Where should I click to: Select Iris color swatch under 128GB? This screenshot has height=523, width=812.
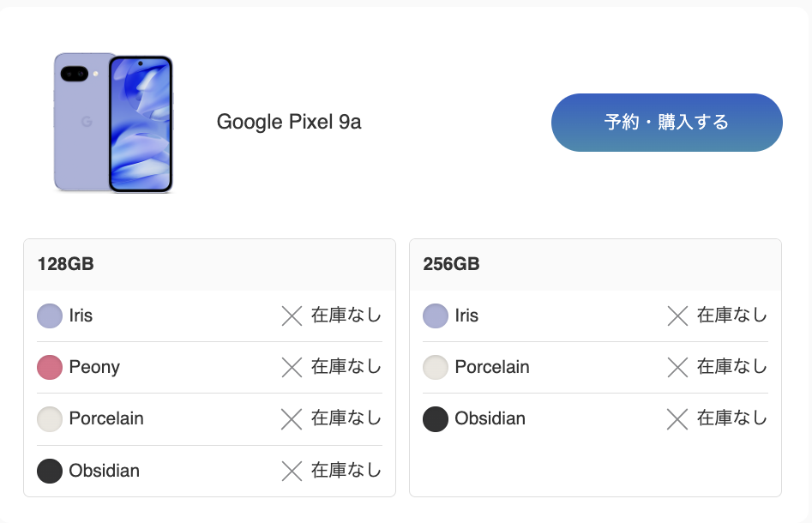click(50, 316)
